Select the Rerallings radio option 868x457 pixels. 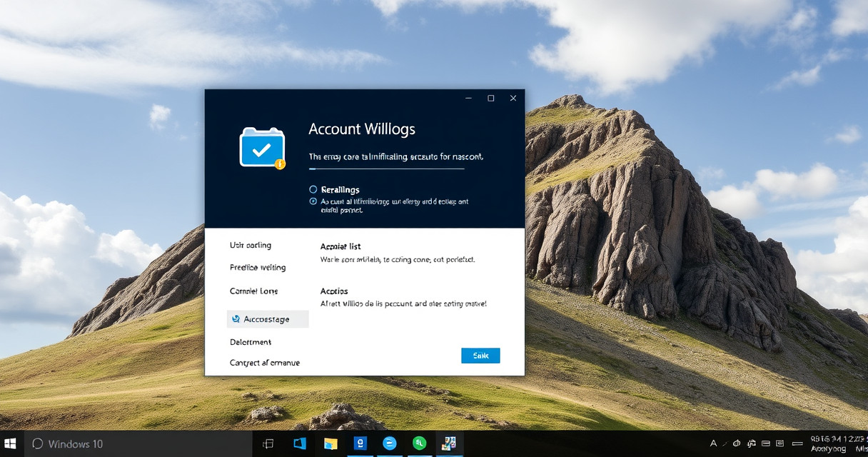[313, 190]
